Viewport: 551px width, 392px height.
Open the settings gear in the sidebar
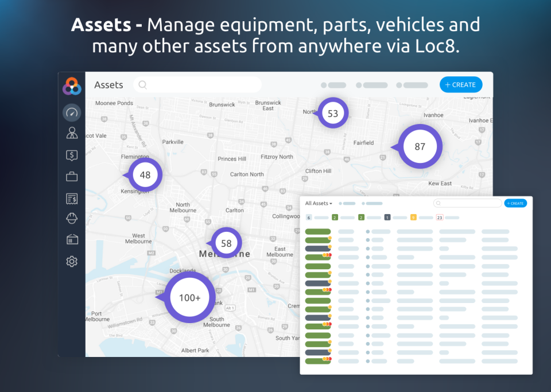(x=72, y=261)
